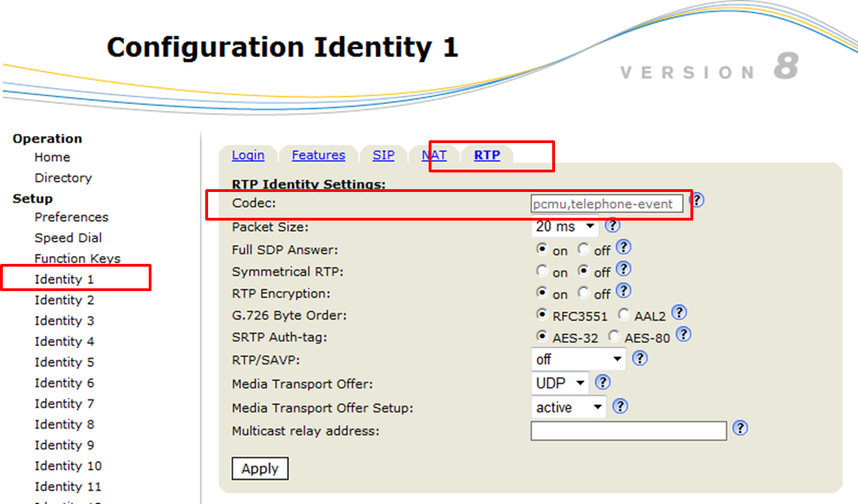The image size is (858, 504).
Task: Open SRTP Auth-tag help icon
Action: [x=683, y=335]
